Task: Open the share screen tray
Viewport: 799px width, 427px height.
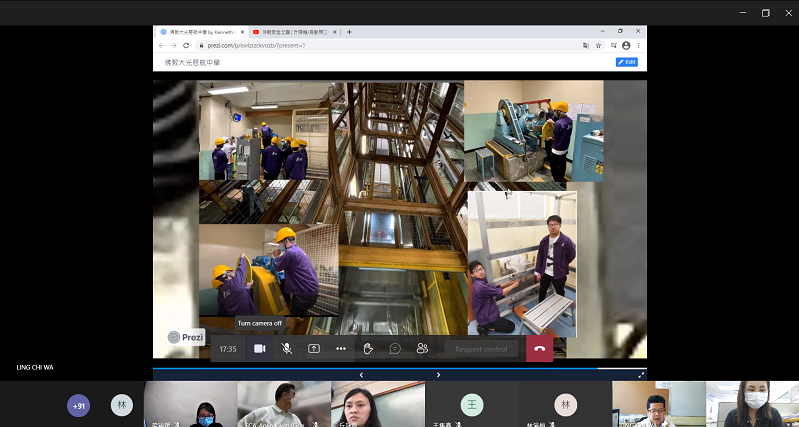Action: coord(314,349)
